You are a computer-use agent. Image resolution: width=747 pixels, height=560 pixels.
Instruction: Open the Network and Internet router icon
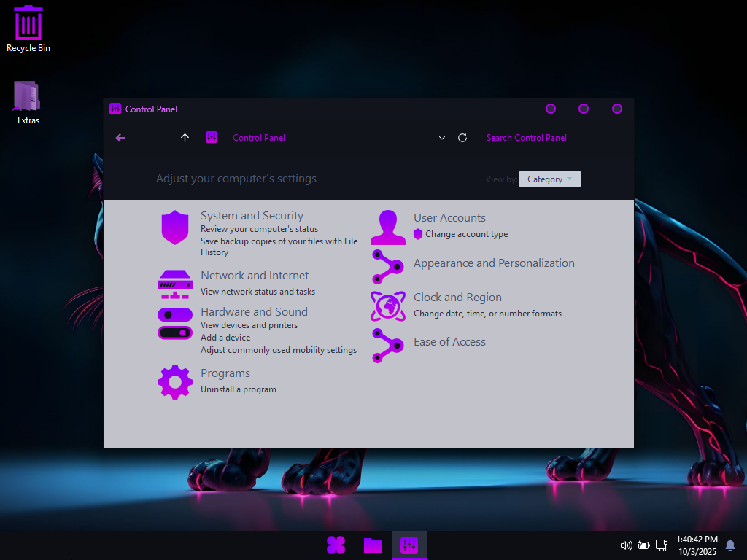click(175, 284)
